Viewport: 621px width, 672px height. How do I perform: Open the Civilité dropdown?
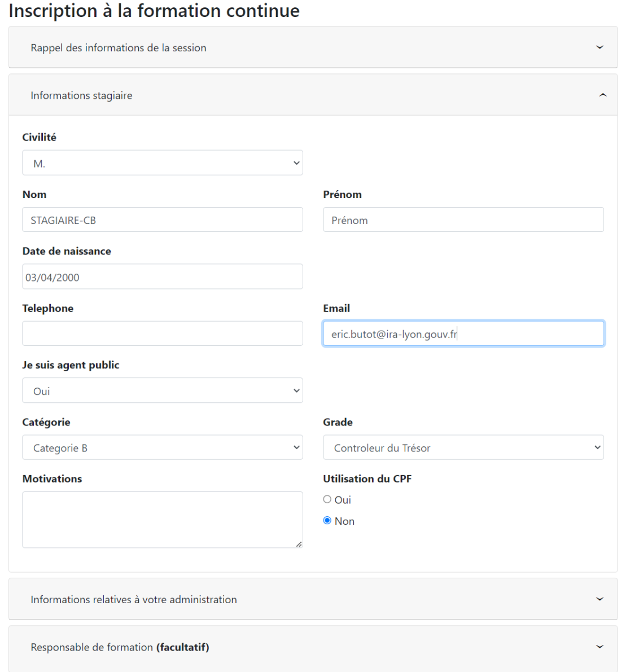[163, 162]
